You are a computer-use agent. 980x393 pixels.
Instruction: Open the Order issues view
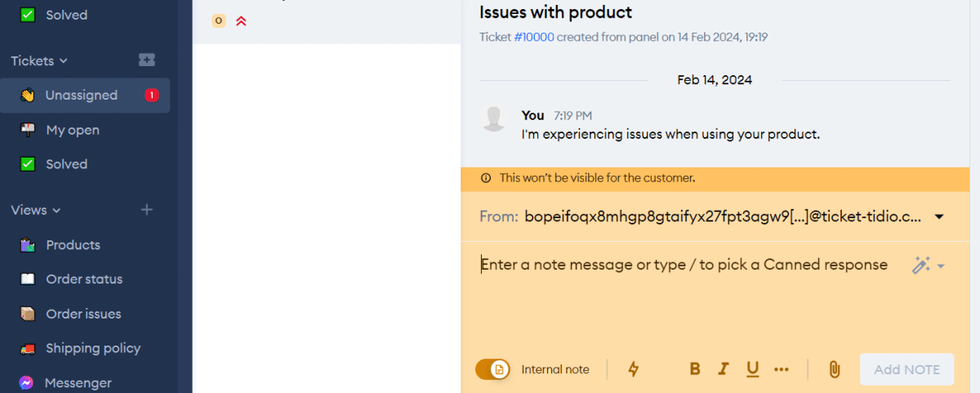coord(83,314)
